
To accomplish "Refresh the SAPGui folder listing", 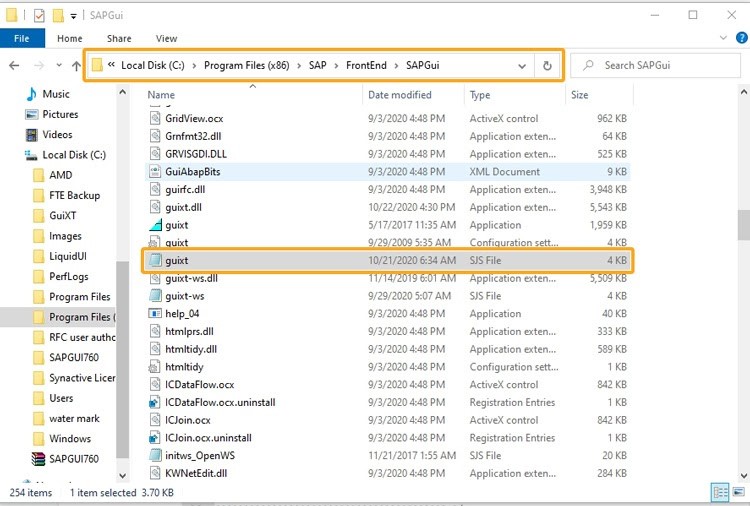I will pos(547,66).
